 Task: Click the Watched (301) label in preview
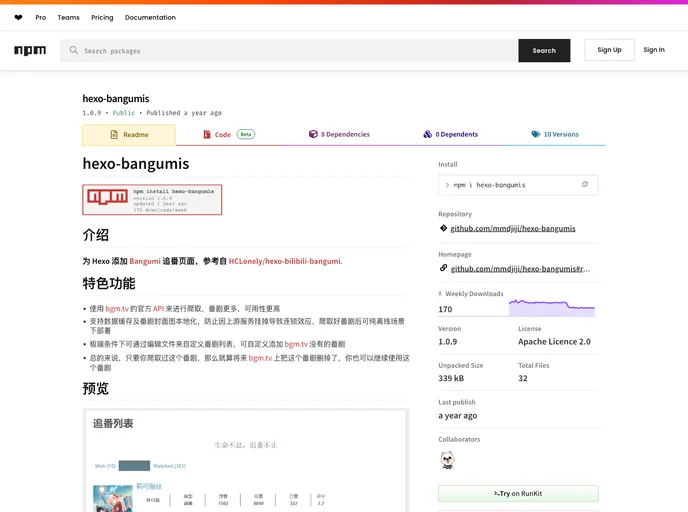point(169,466)
